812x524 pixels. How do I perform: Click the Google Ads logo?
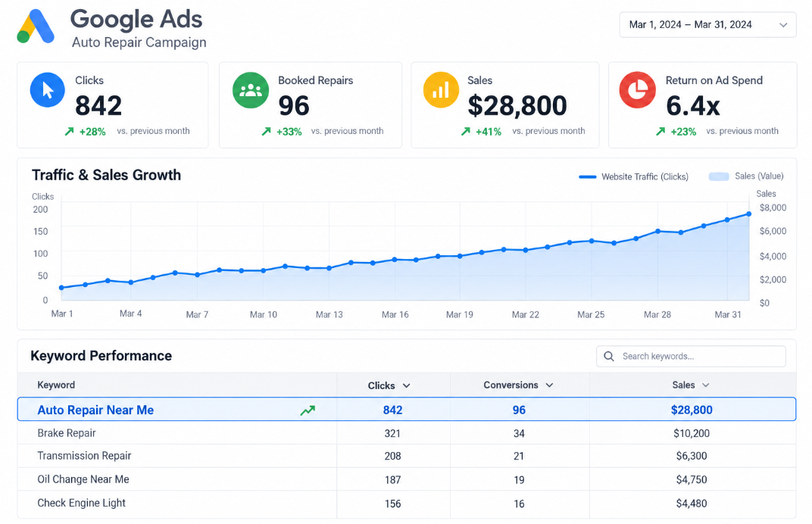[36, 26]
